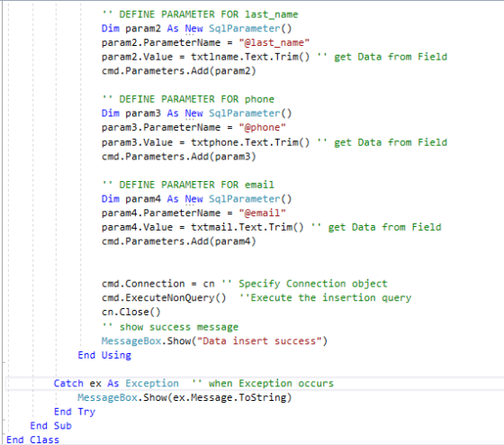Screen dimensions: 504x445
Task: Select the "@email" string literal
Action: pyautogui.click(x=262, y=213)
